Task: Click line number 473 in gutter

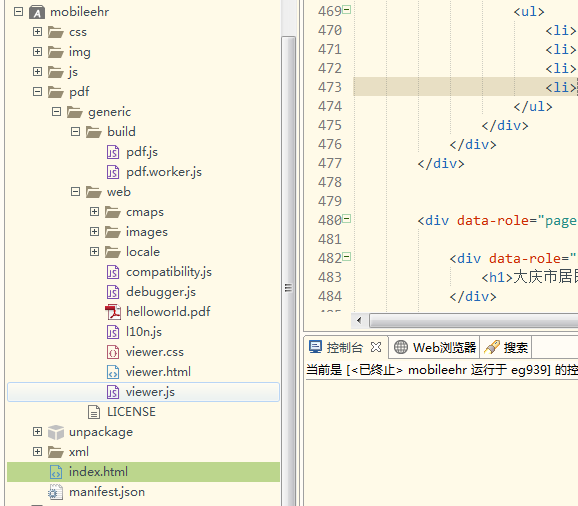Action: pyautogui.click(x=330, y=87)
